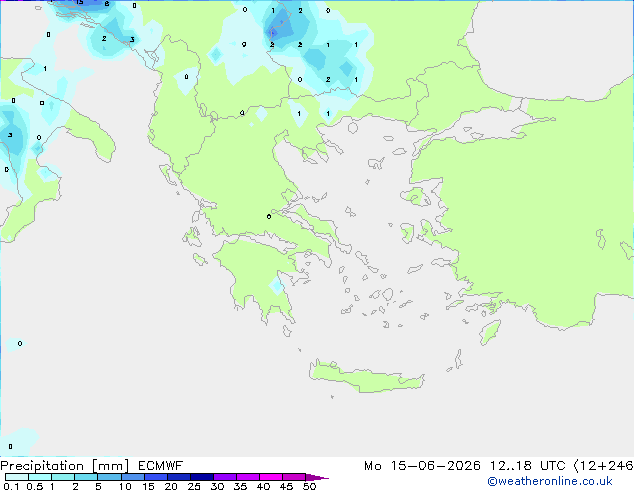The width and height of the screenshot is (634, 490).
Task: Select the forecast date 'Mo 15-06-2026' text
Action: 422,466
